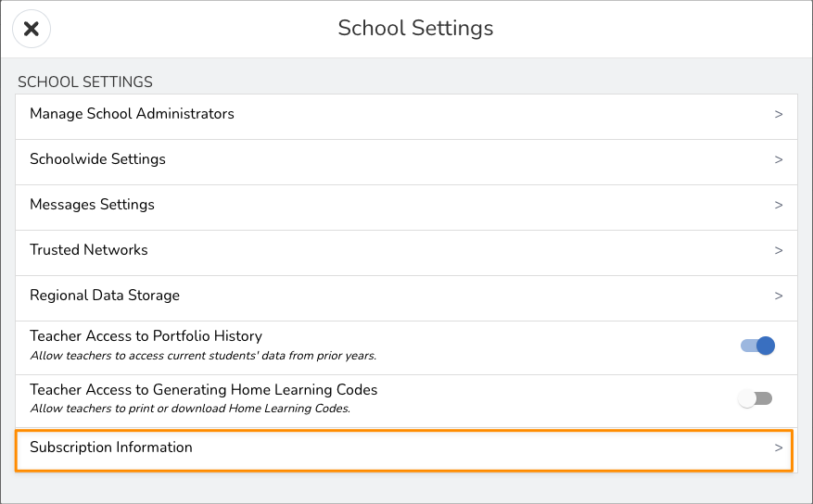Click the Subscription Information chevron arrow

(x=779, y=447)
